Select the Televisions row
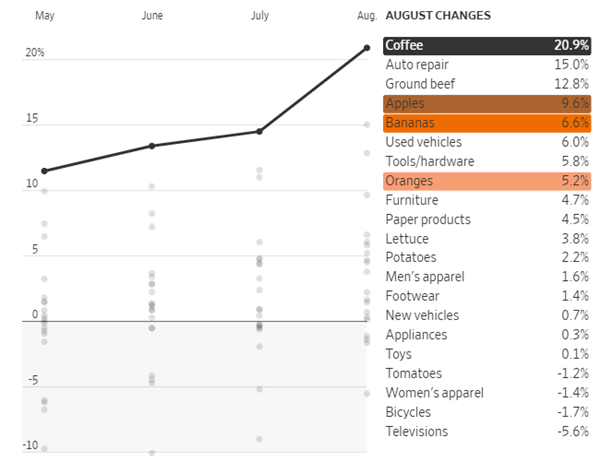 481,432
